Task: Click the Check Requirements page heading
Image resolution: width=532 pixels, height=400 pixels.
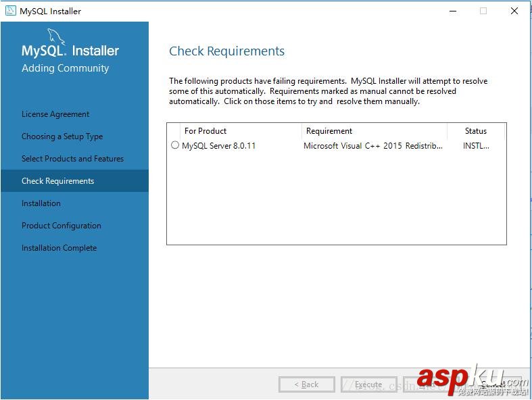Action: 226,51
